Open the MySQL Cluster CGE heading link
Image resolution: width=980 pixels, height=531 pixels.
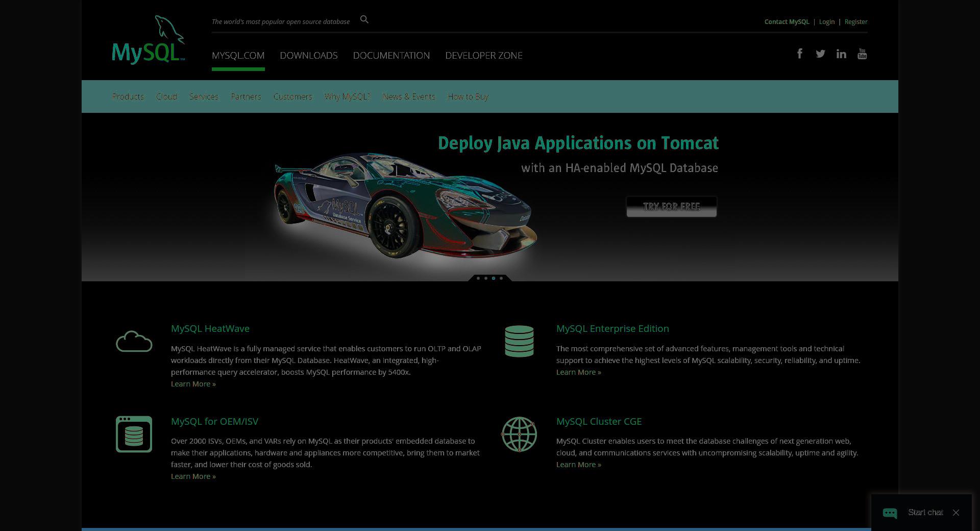(599, 421)
